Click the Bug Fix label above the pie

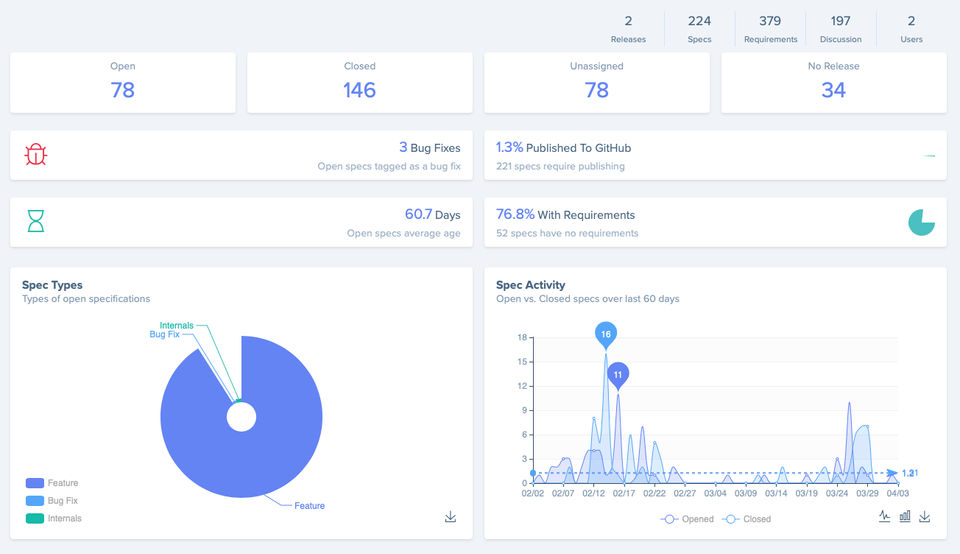click(x=165, y=334)
